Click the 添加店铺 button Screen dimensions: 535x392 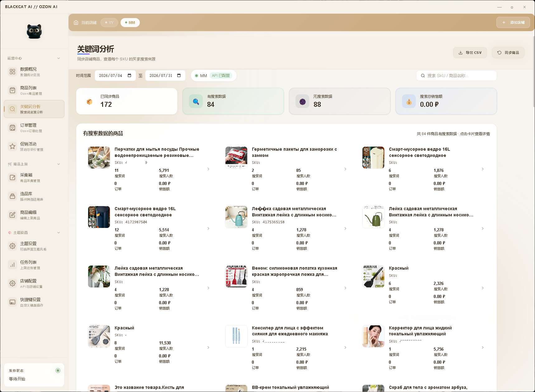coord(513,22)
